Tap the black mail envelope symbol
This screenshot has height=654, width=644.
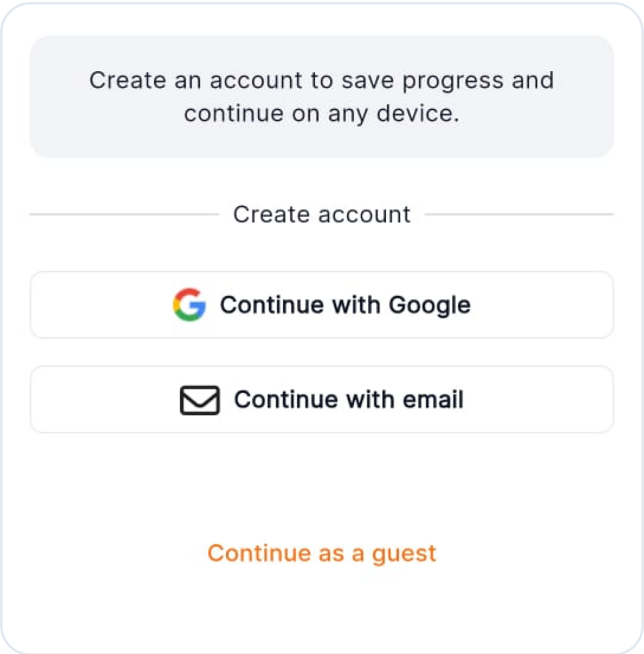200,400
